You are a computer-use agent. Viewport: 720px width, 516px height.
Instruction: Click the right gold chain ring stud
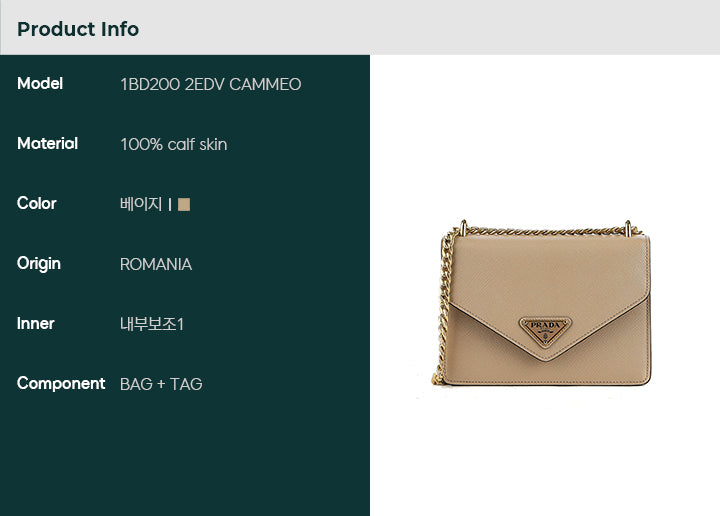coord(628,228)
